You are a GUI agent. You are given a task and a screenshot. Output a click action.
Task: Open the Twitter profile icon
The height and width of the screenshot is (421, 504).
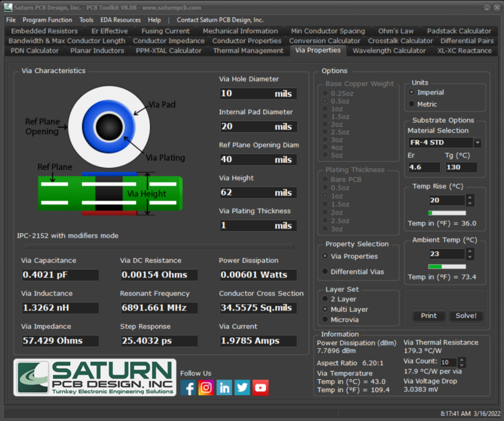(242, 387)
